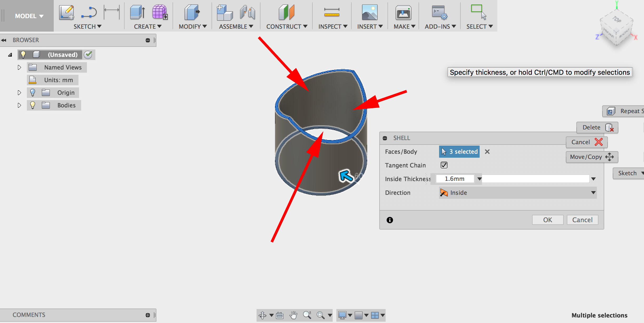The height and width of the screenshot is (323, 644).
Task: Click the Select tool icon
Action: [478, 12]
